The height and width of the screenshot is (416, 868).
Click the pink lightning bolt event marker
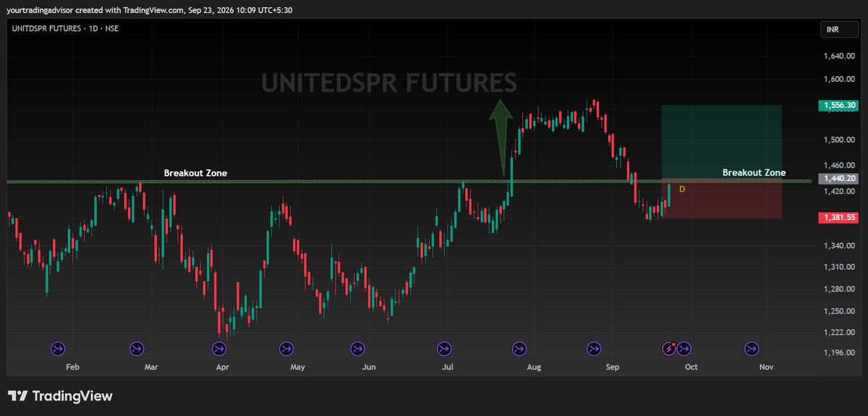pos(671,349)
